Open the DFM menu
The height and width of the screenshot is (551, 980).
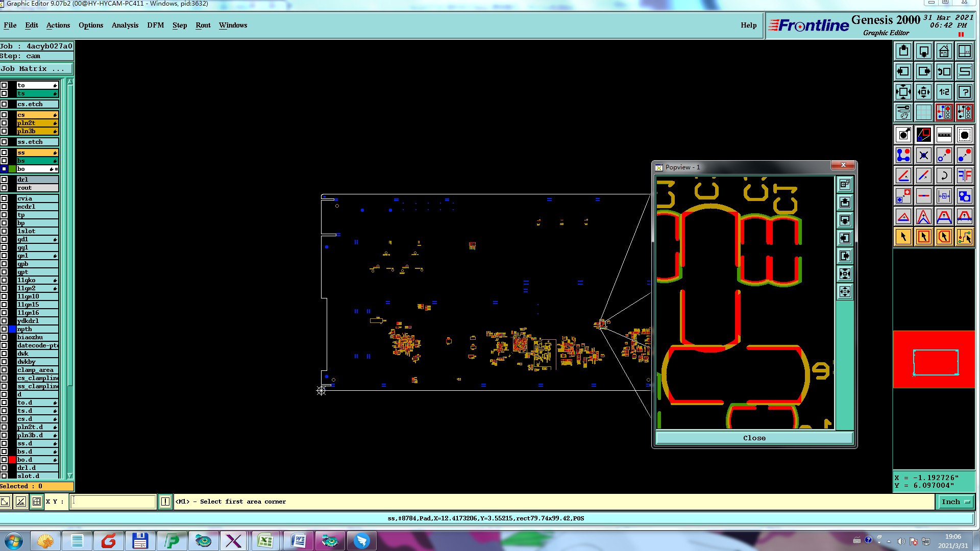pyautogui.click(x=155, y=25)
